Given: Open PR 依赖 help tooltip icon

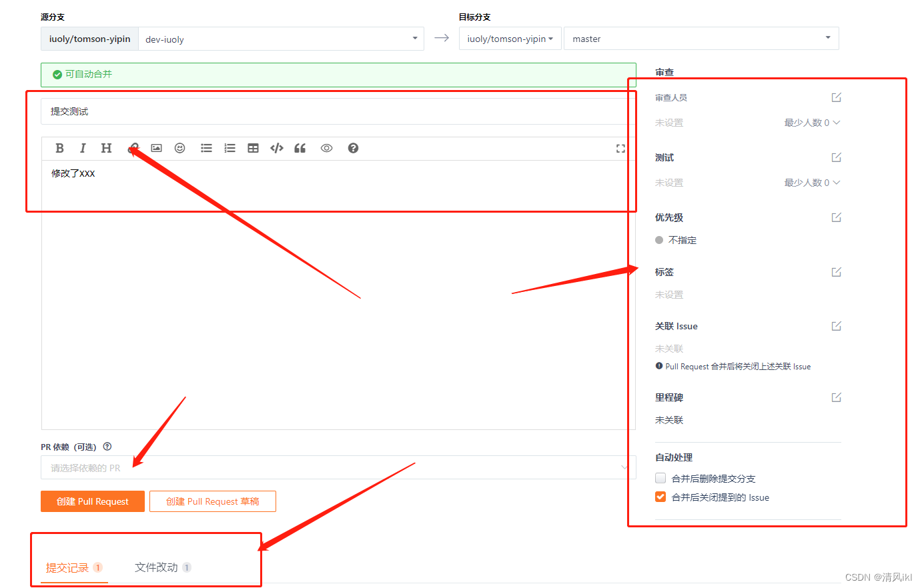Looking at the screenshot, I should pos(107,447).
